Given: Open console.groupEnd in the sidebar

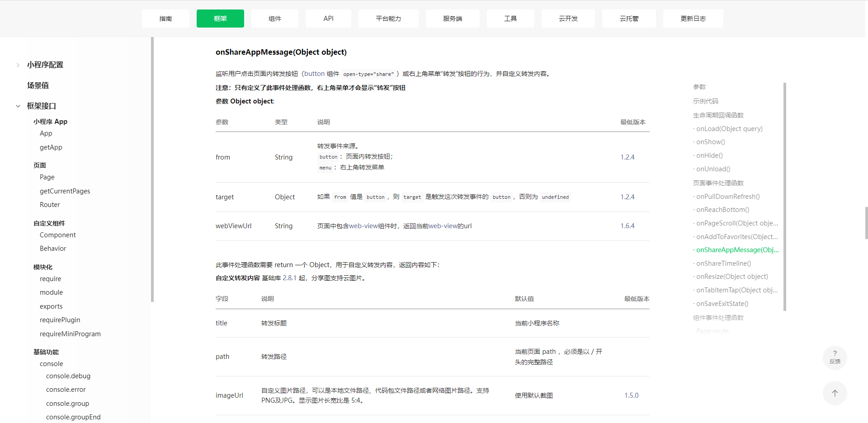Looking at the screenshot, I should pyautogui.click(x=73, y=417).
